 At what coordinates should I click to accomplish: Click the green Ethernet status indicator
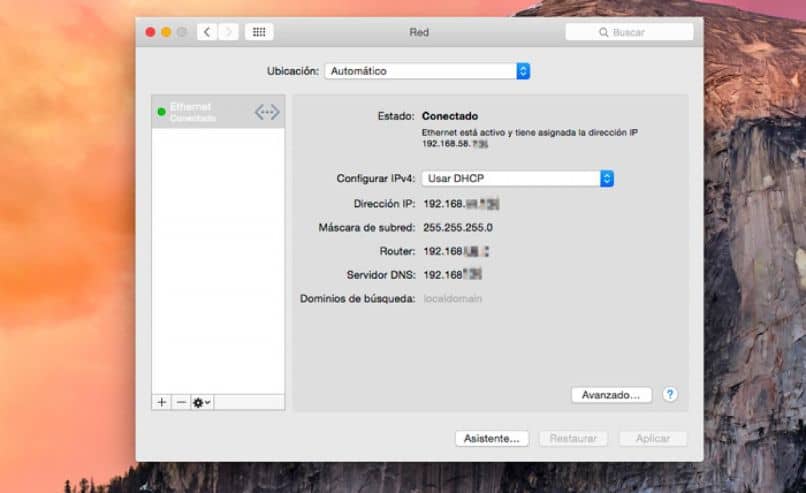coord(161,112)
